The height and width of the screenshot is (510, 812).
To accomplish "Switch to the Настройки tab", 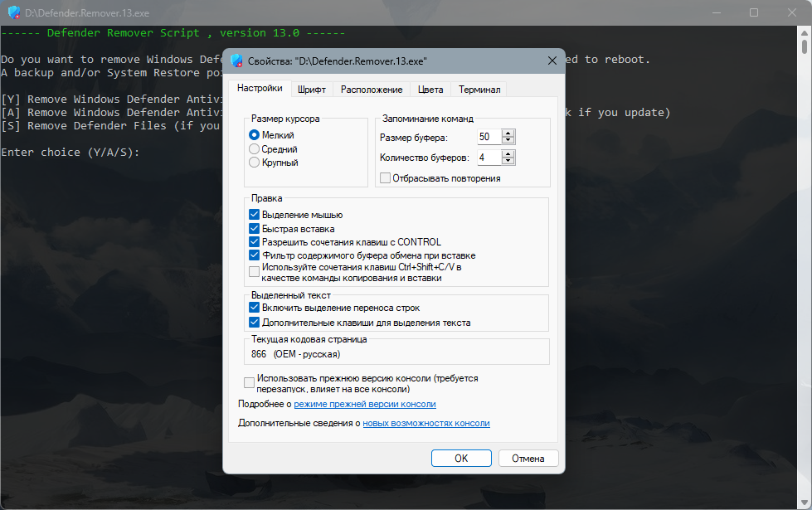I will (x=260, y=88).
